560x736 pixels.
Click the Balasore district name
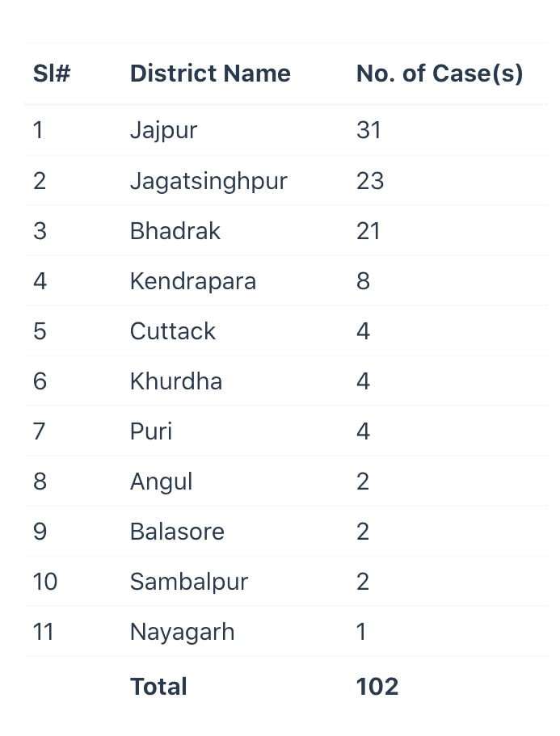coord(177,532)
